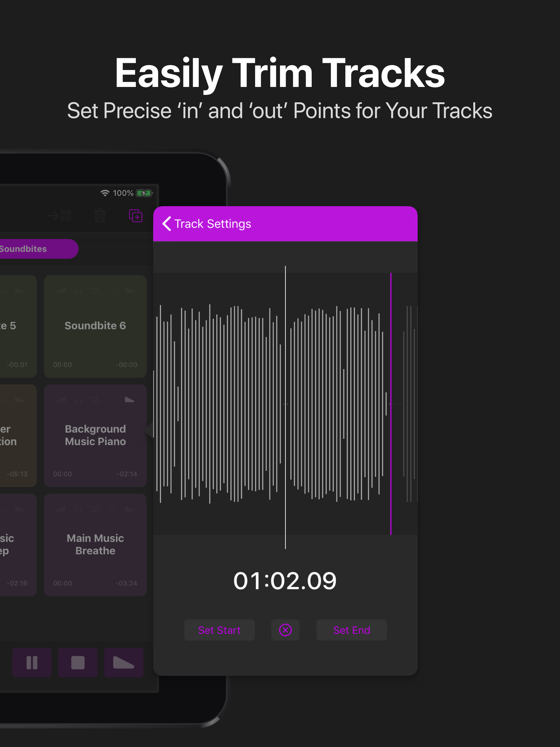560x747 pixels.
Task: Open the duplicate track icon in the toolbar
Action: coord(135,216)
